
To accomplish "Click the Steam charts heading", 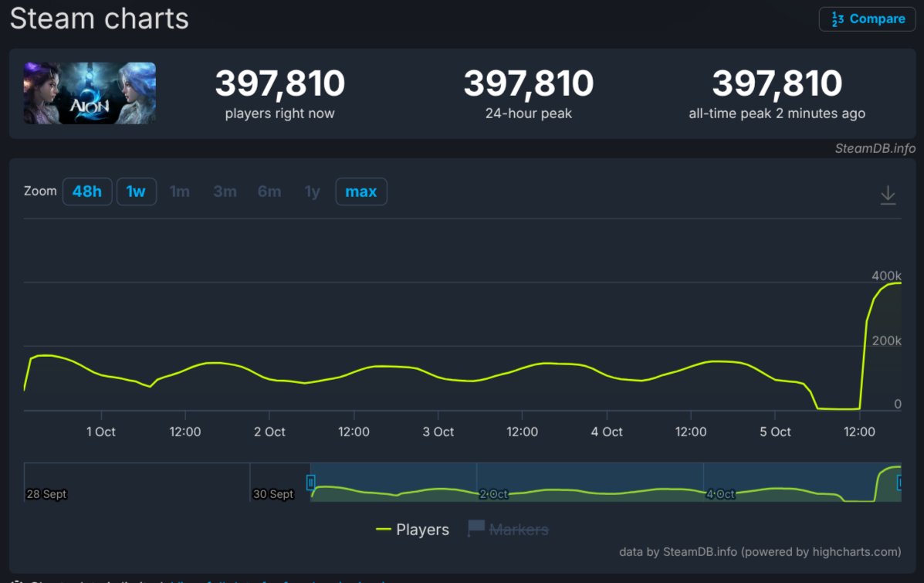I will pos(100,19).
